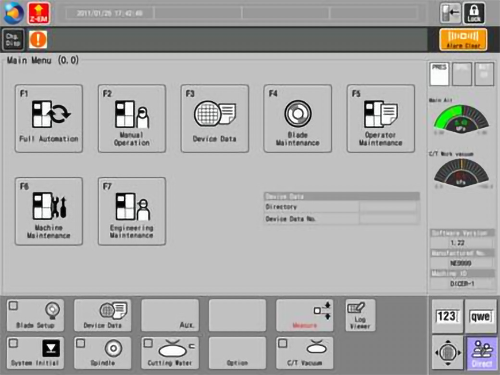This screenshot has width=500, height=375.
Task: Open Operator Maintenance F5
Action: point(381,118)
